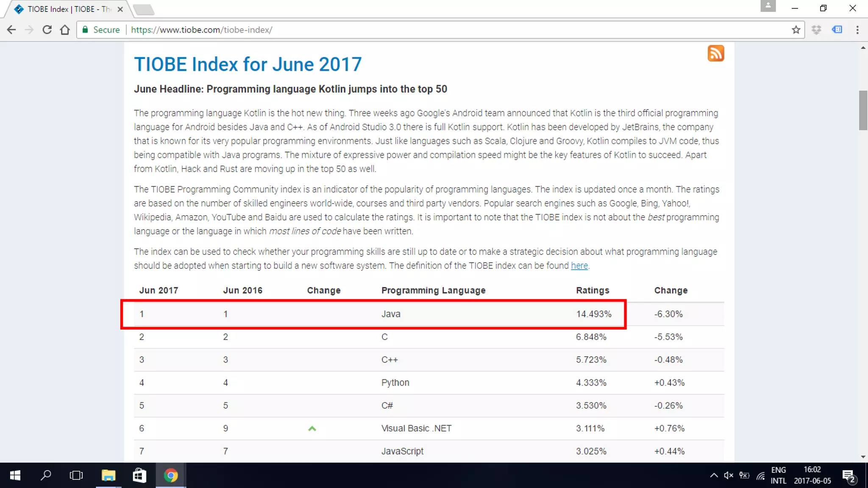This screenshot has width=868, height=488.
Task: Follow the 'here' definition link
Action: coord(579,266)
